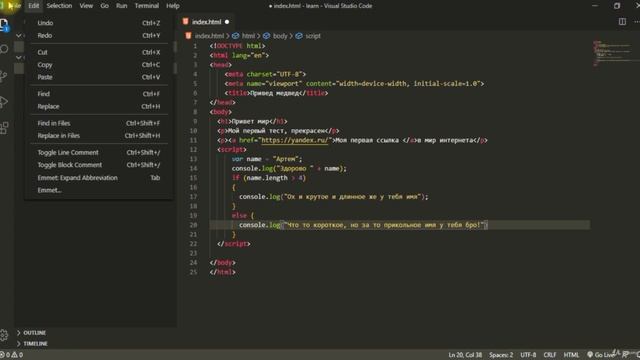Viewport: 640px width, 360px height.
Task: Click the split editor icon
Action: [x=622, y=22]
